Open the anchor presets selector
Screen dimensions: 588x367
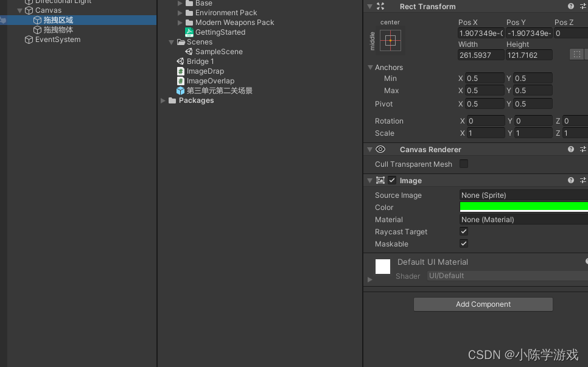(390, 40)
